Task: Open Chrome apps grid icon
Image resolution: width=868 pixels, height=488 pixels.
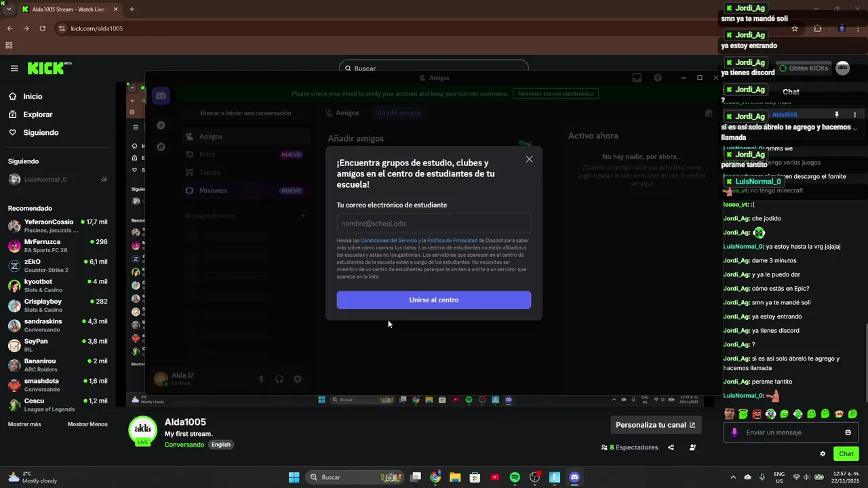Action: click(9, 45)
